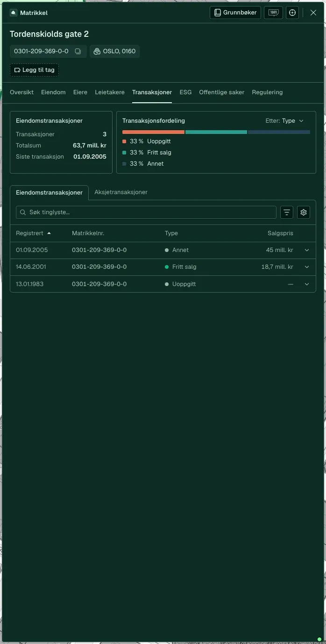Expand the 13.01.1983 Uoppgitt row
The image size is (326, 644).
[x=307, y=284]
